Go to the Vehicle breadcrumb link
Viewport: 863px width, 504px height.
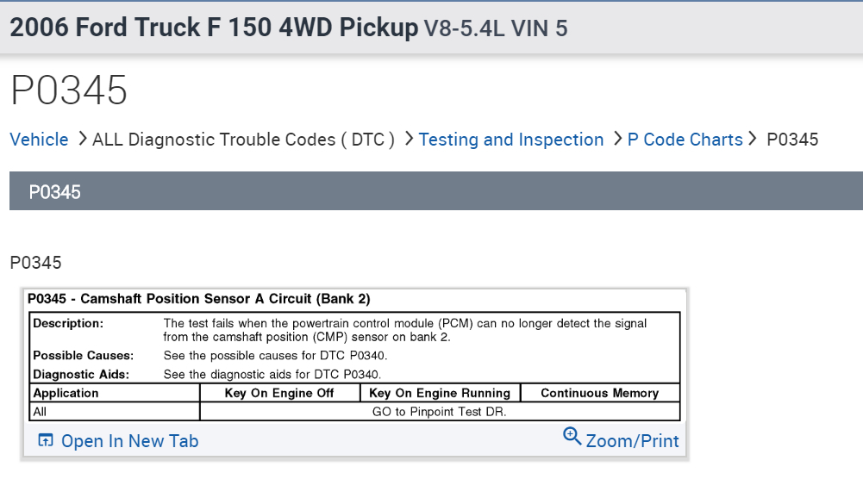pos(39,140)
